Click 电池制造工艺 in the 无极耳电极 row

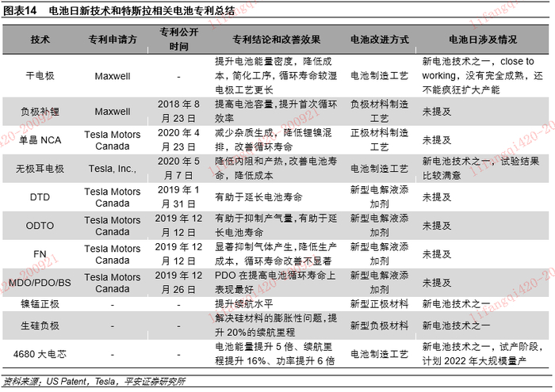point(380,169)
